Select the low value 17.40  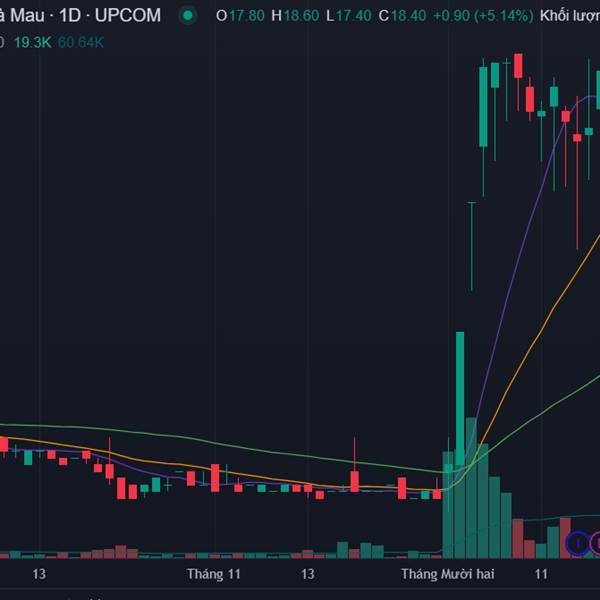coord(354,16)
